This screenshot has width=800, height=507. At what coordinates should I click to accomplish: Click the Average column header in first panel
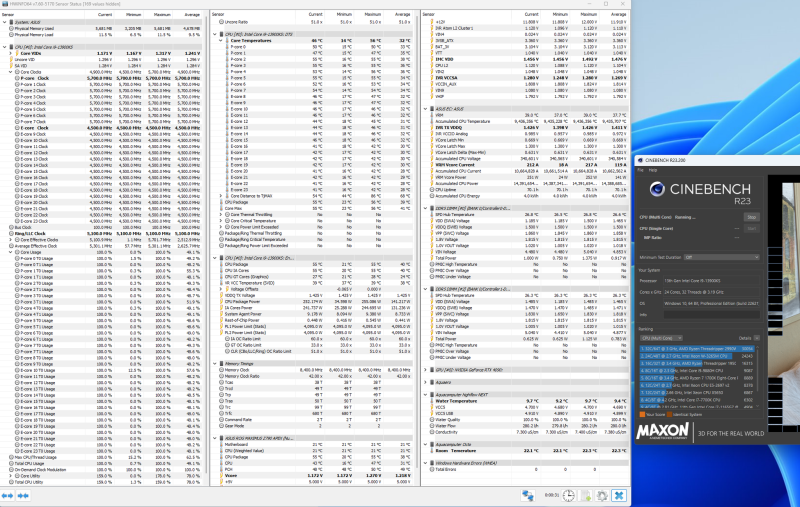point(192,15)
